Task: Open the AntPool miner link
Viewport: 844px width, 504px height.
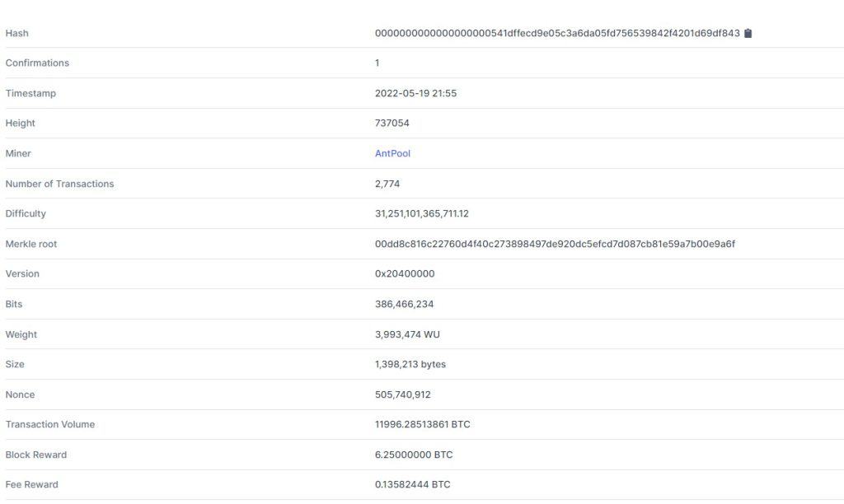Action: point(392,153)
